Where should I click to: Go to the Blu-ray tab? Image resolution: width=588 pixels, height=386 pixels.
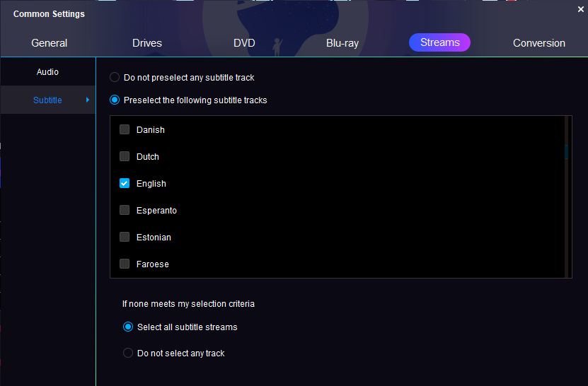pyautogui.click(x=342, y=43)
